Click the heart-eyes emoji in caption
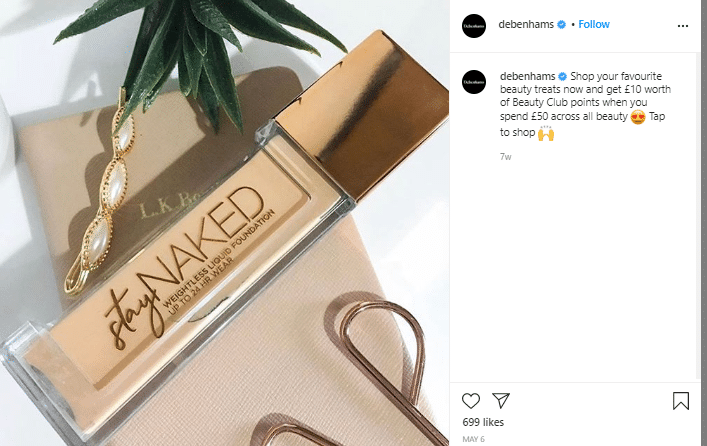Image resolution: width=707 pixels, height=446 pixels. click(638, 117)
